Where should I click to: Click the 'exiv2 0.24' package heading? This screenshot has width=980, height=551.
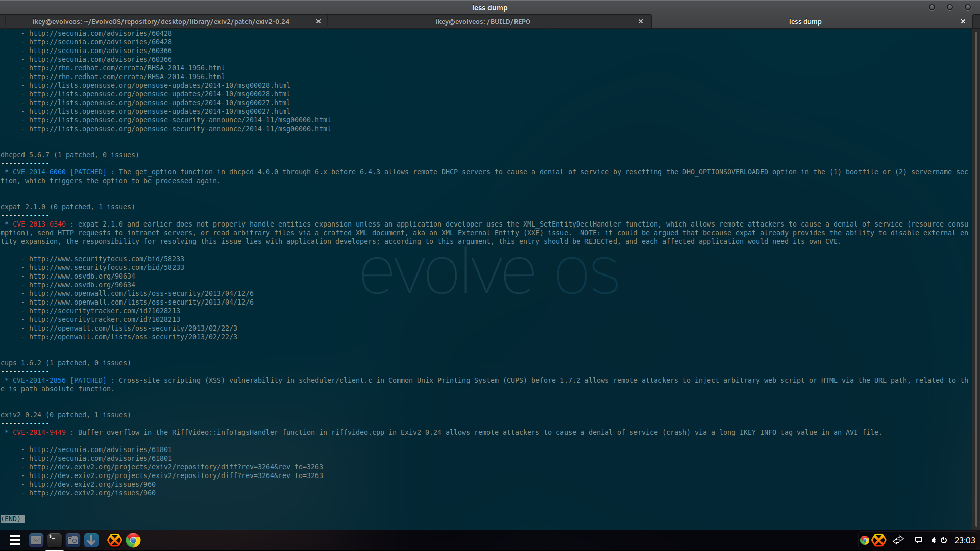[x=65, y=415]
